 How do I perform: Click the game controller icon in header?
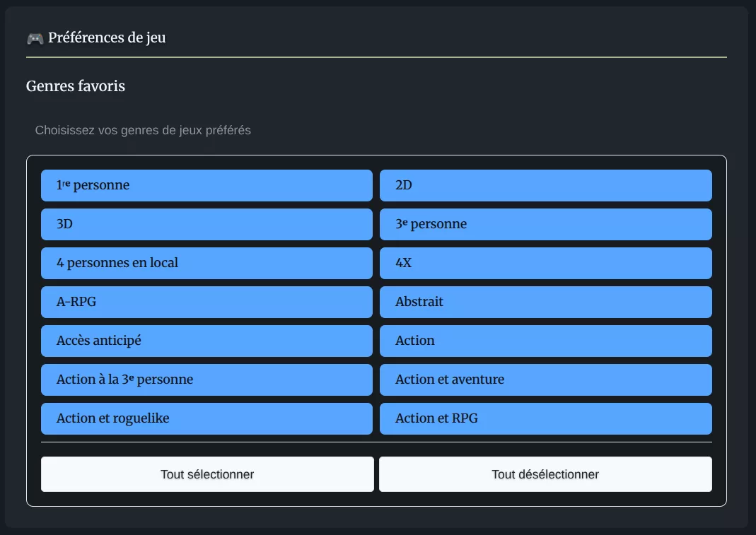coord(35,38)
